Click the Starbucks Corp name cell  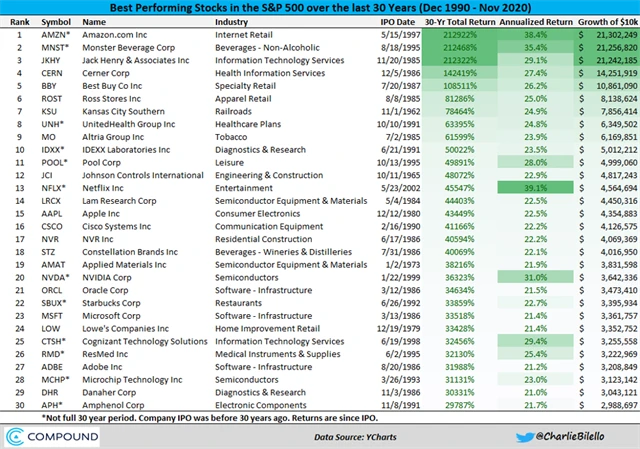(x=111, y=303)
